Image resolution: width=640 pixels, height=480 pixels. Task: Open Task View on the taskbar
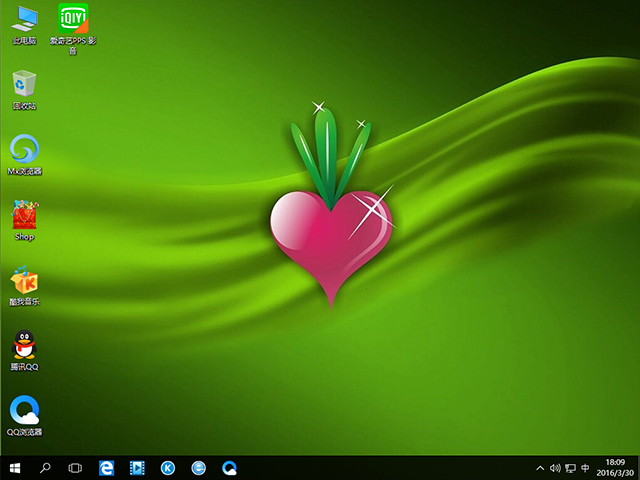(x=75, y=467)
